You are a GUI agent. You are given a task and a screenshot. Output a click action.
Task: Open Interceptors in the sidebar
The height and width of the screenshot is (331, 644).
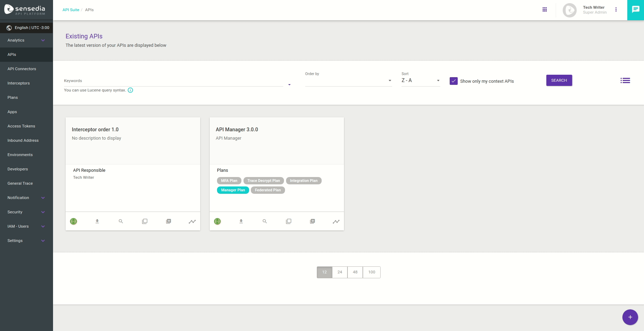pos(19,83)
